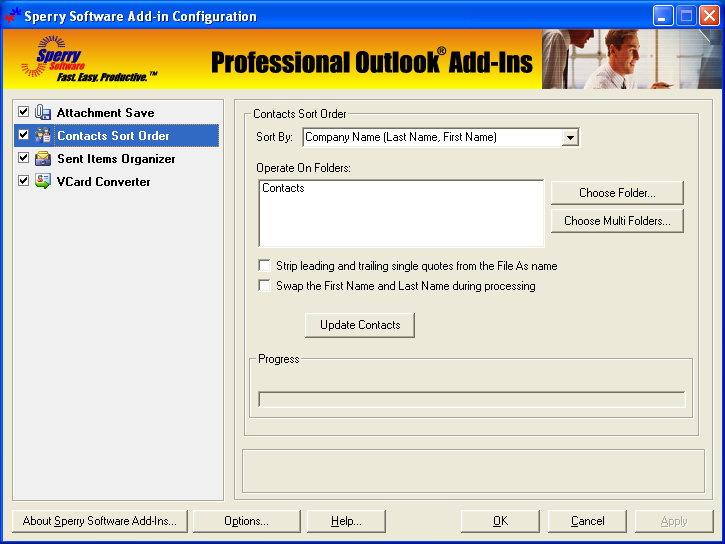
Task: Click the Attachment Save paperclip icon
Action: [x=43, y=112]
